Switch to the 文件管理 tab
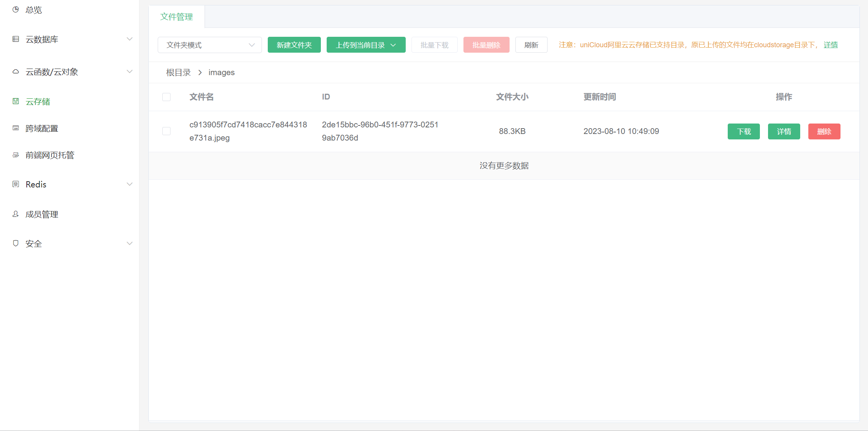 (x=177, y=17)
